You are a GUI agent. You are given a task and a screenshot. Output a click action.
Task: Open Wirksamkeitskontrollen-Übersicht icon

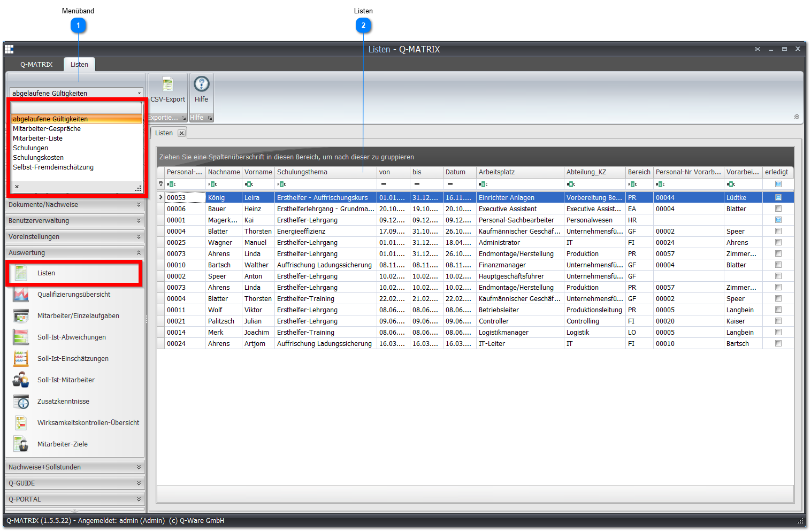pyautogui.click(x=21, y=423)
